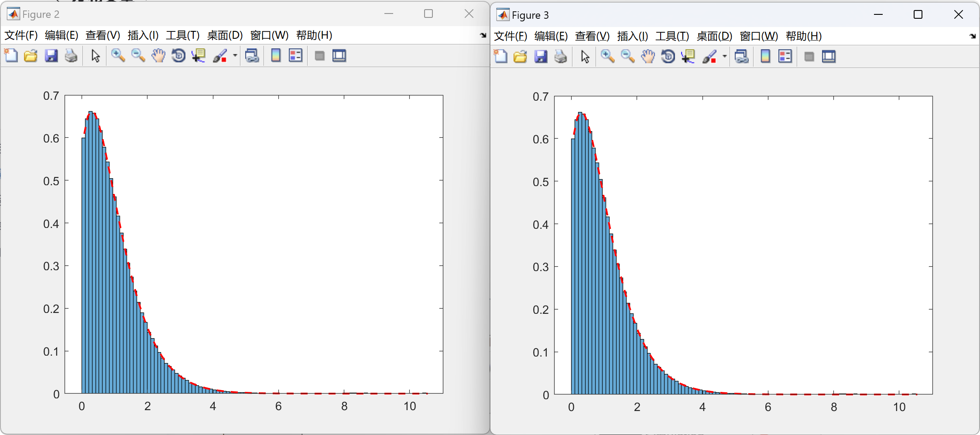Activate Zoom In tool in Figure 3
980x435 pixels.
tap(608, 57)
